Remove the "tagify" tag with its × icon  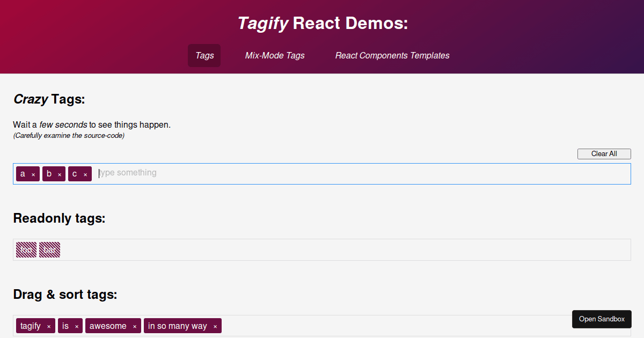(x=49, y=326)
